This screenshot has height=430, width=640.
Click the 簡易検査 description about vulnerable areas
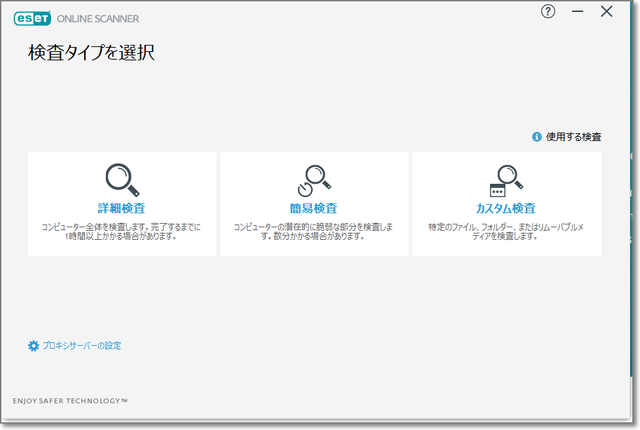pyautogui.click(x=314, y=232)
